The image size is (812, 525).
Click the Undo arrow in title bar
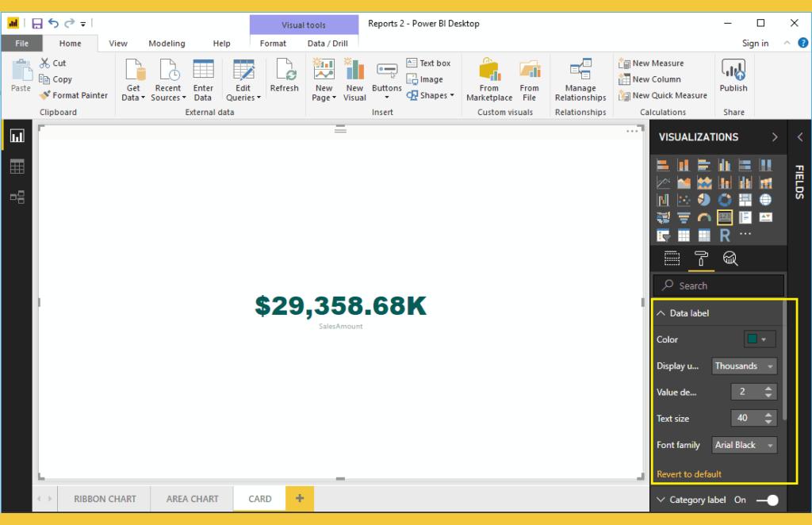tap(53, 23)
